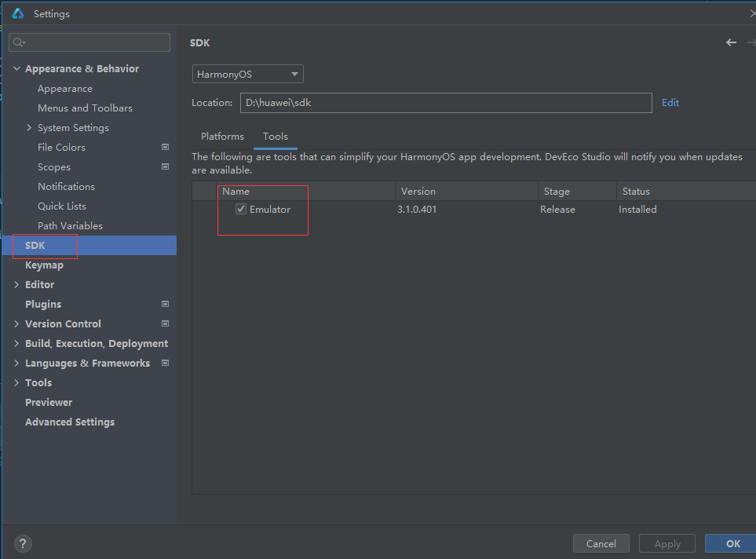
Task: Switch to the Platforms tab
Action: pyautogui.click(x=222, y=137)
